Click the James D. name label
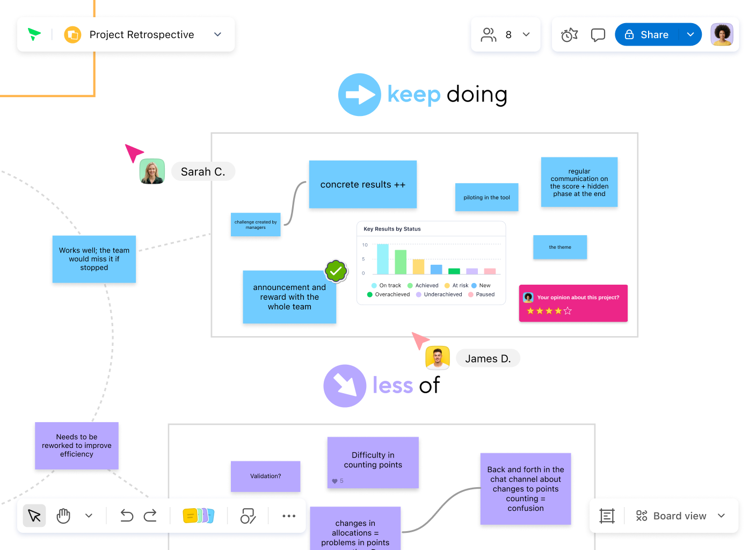Viewport: 756px width, 550px height. [x=488, y=359]
